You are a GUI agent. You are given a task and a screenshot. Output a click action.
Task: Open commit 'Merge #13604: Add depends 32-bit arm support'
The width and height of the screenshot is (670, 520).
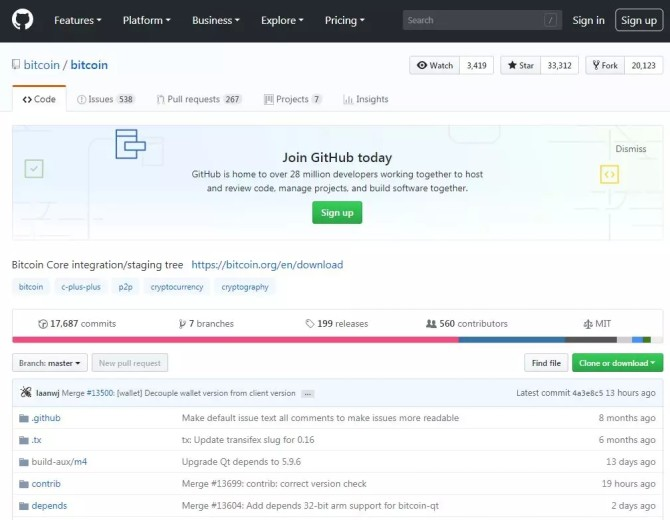click(310, 506)
